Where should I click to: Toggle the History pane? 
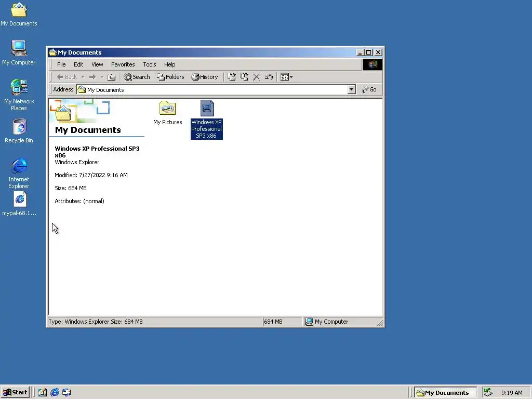click(205, 77)
